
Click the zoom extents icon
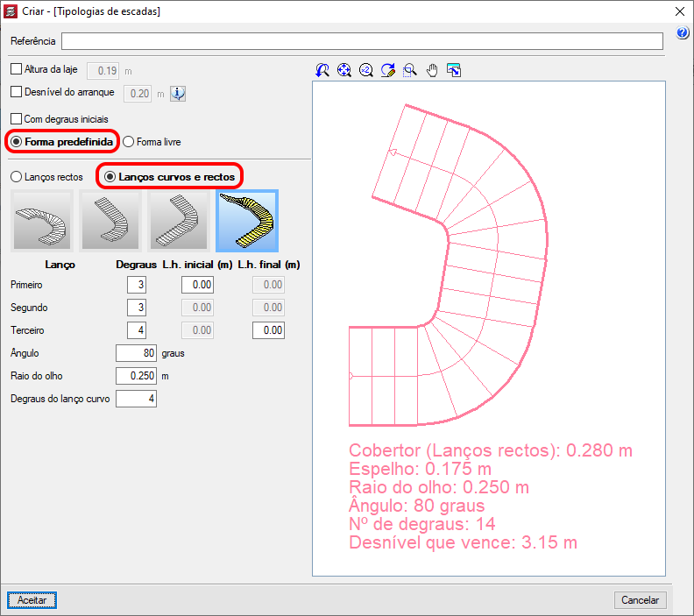[343, 70]
